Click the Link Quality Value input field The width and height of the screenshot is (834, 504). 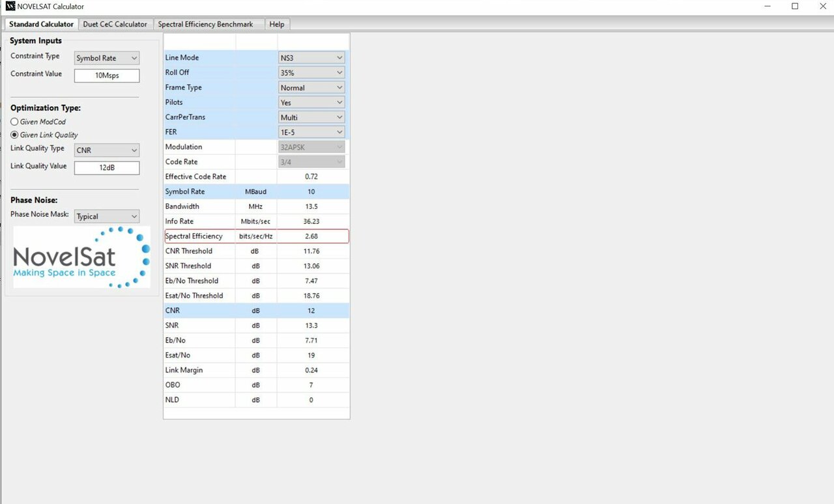[106, 167]
